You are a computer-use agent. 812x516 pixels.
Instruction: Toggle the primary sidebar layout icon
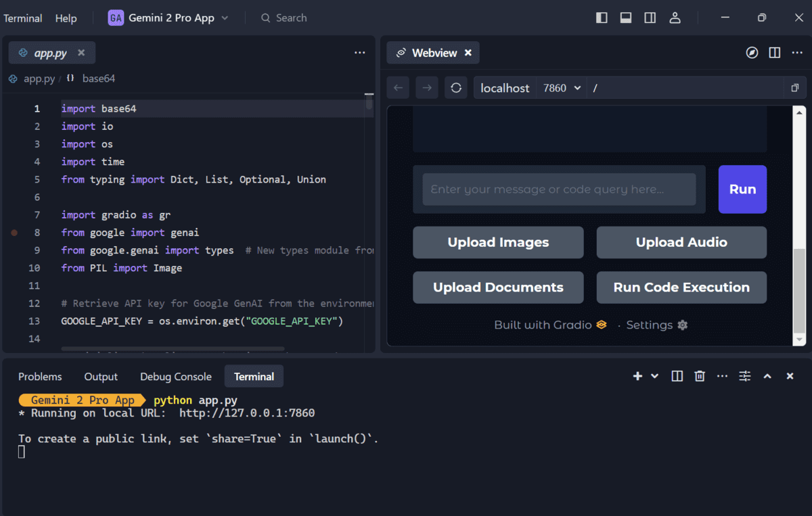(x=602, y=18)
